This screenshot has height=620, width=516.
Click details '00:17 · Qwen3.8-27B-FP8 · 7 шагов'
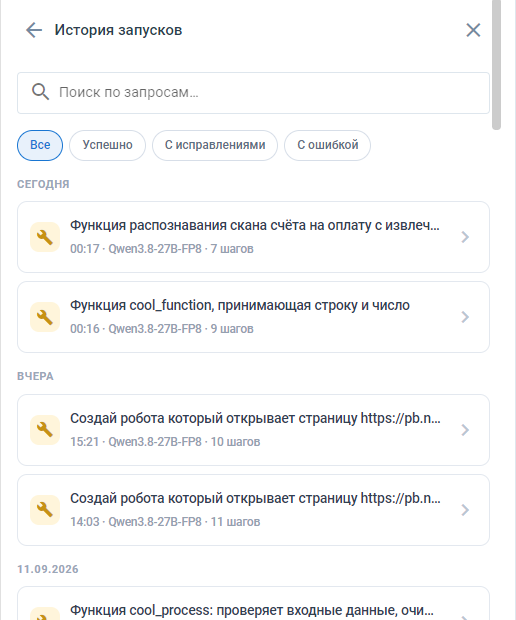[162, 249]
